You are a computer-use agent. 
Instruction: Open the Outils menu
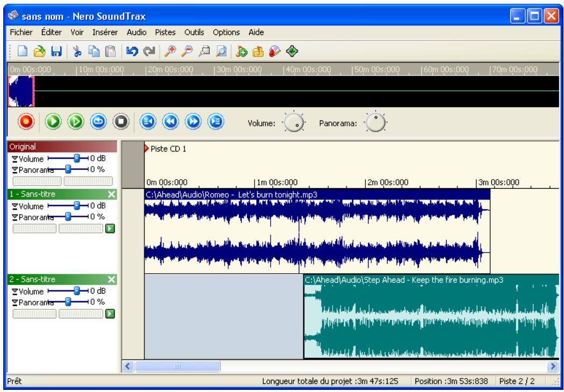pyautogui.click(x=194, y=32)
